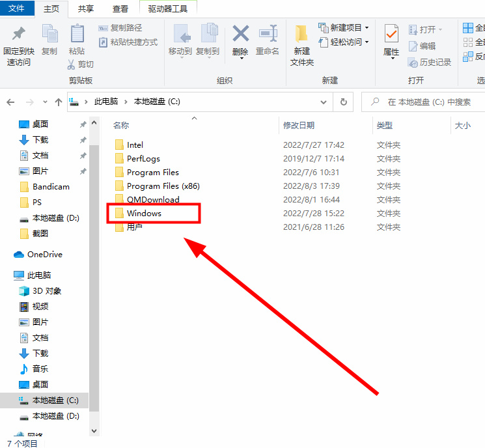Click Copy path button

click(x=120, y=28)
